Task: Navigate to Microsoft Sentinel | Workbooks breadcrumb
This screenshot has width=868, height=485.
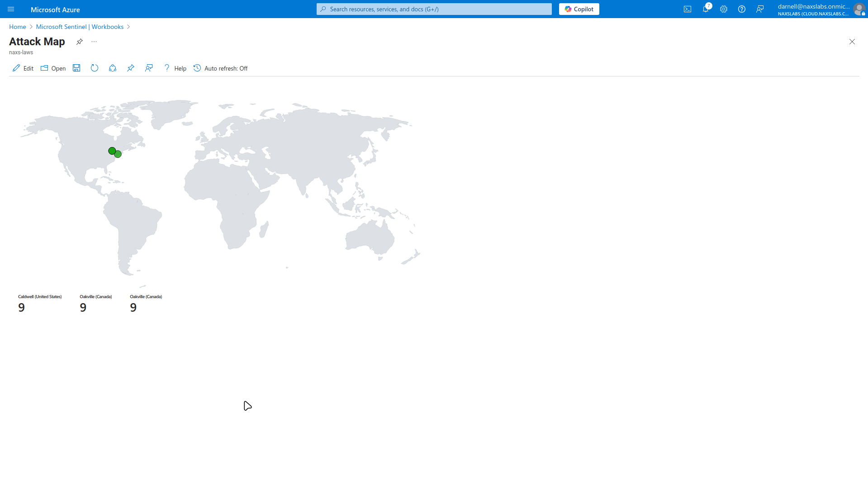Action: click(x=80, y=27)
